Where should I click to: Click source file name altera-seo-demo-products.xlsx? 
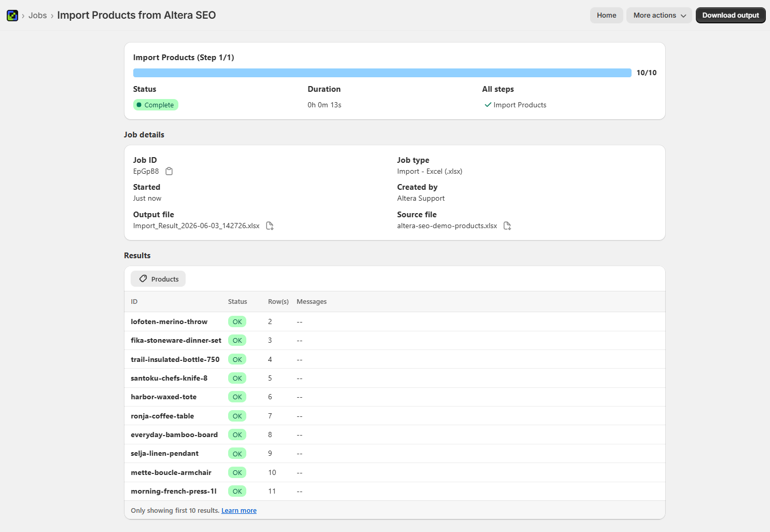coord(447,226)
